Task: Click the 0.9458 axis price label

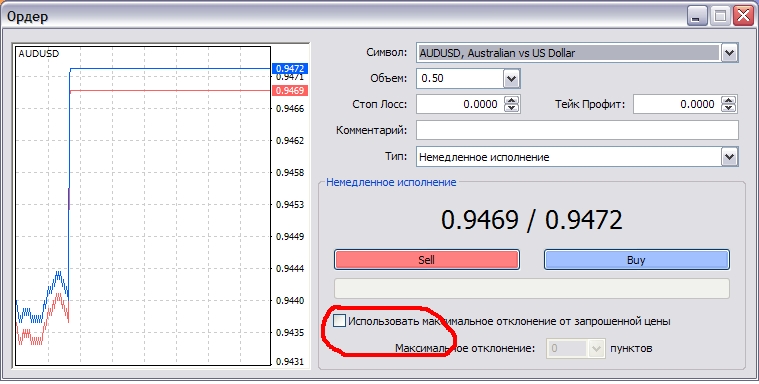Action: [289, 173]
